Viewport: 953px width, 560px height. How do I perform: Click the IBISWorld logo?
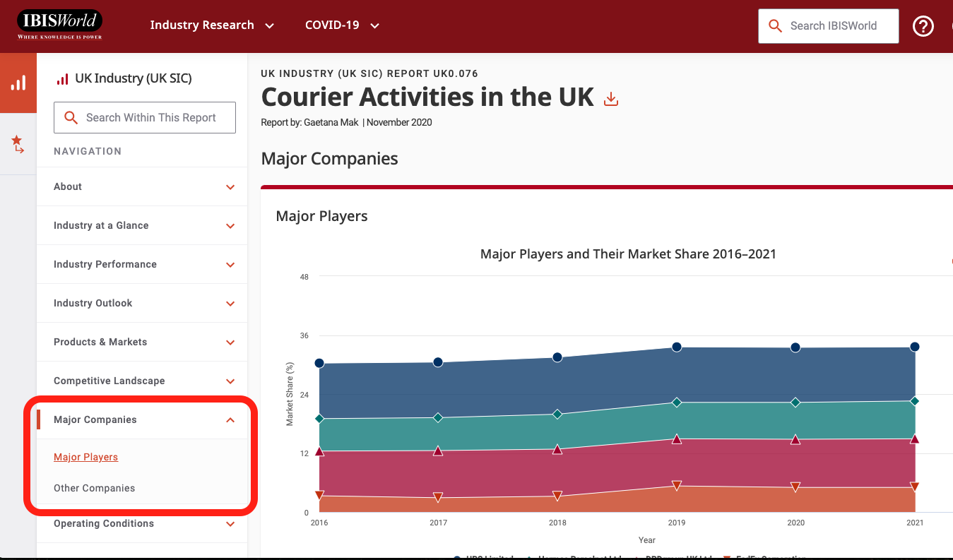click(60, 25)
